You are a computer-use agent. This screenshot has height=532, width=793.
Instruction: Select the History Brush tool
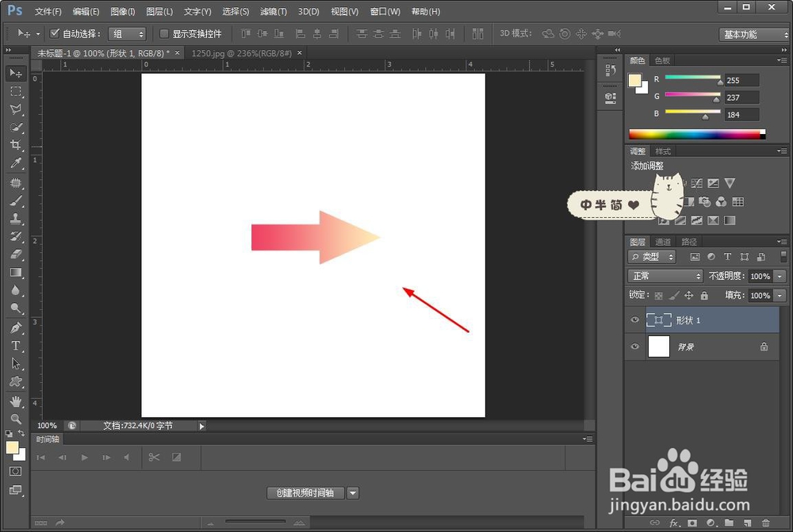point(16,236)
